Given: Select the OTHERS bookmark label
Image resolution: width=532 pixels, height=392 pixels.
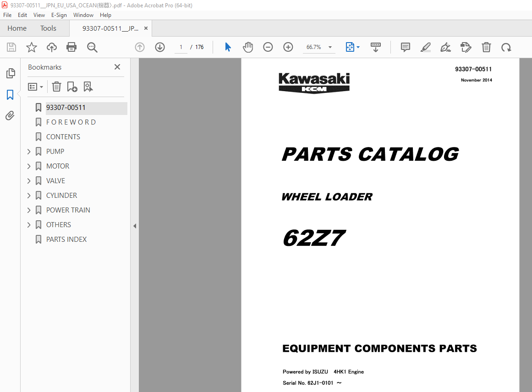Looking at the screenshot, I should tap(59, 225).
